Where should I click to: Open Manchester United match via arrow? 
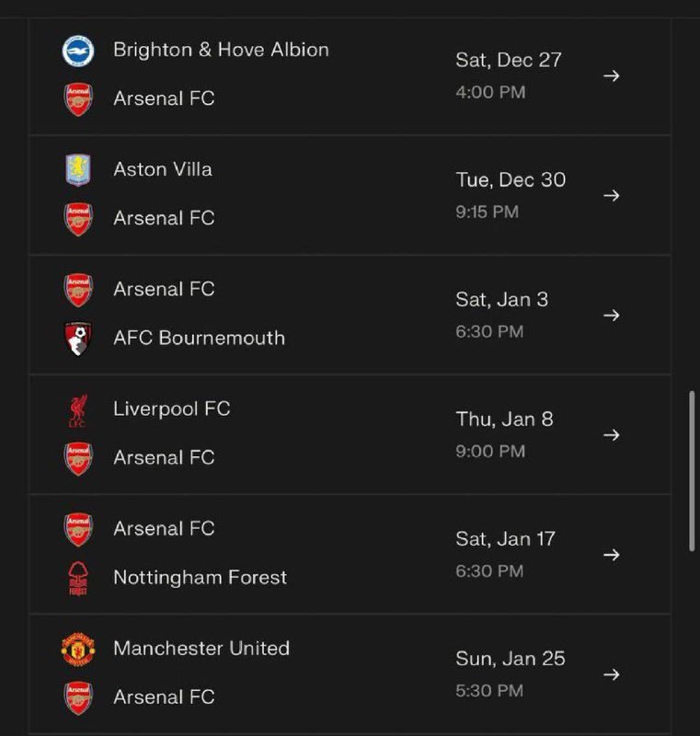[x=611, y=674]
